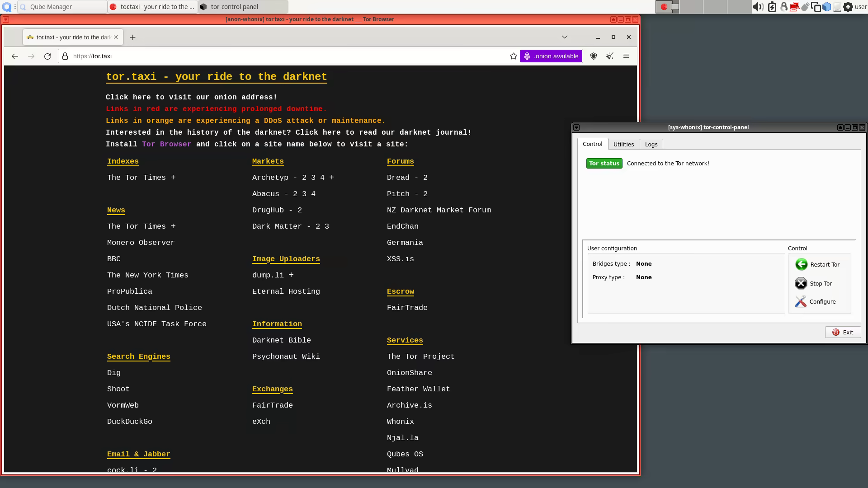Go back using the browser back arrow
Viewport: 868px width, 488px height.
click(x=15, y=56)
